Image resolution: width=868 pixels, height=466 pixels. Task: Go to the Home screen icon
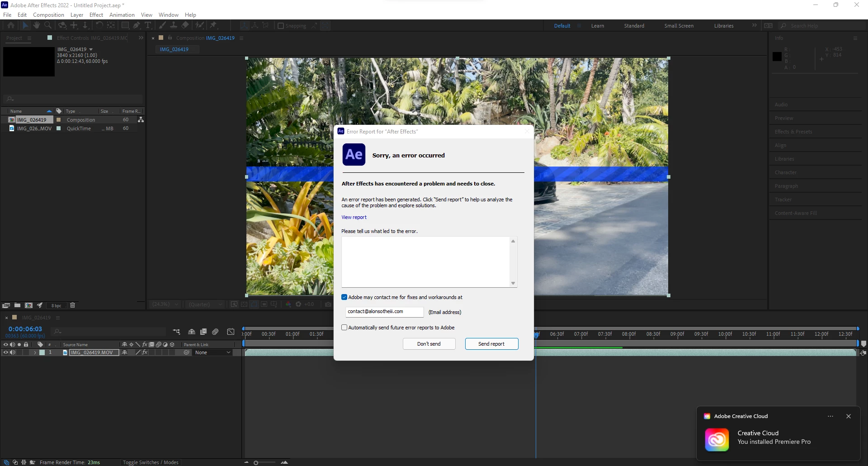(11, 26)
